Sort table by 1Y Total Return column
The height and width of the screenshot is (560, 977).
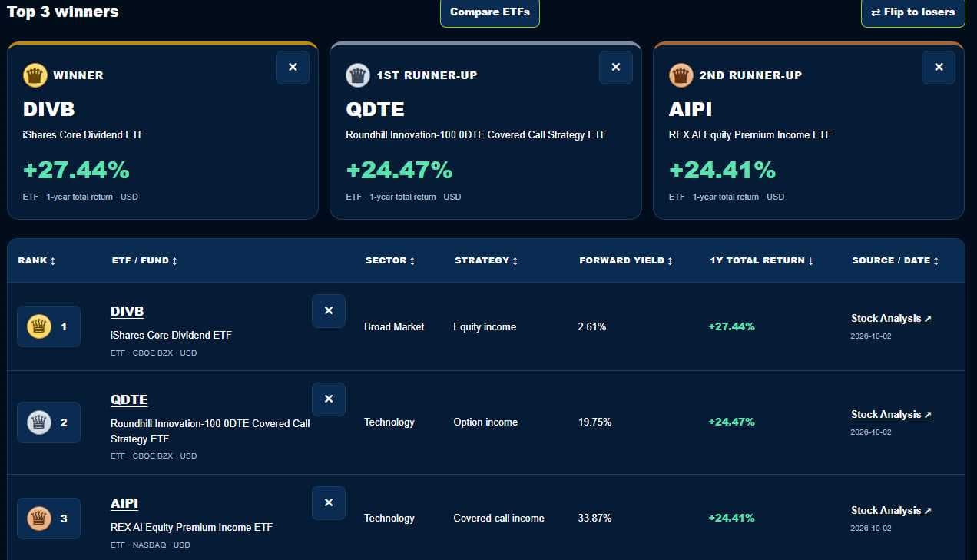(762, 260)
